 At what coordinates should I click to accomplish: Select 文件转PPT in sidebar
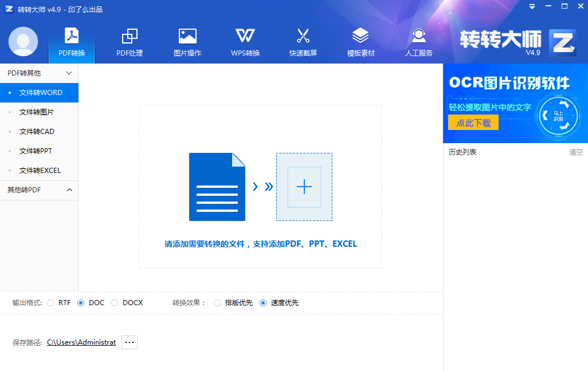[x=39, y=151]
